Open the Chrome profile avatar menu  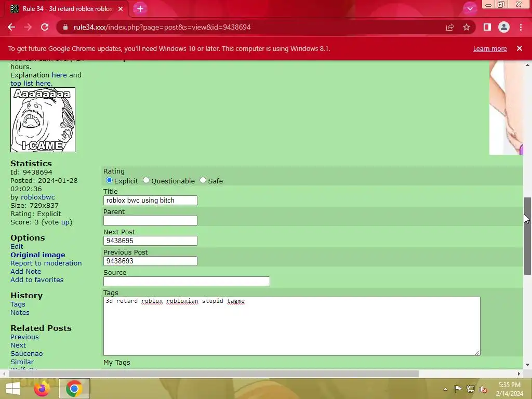coord(504,27)
